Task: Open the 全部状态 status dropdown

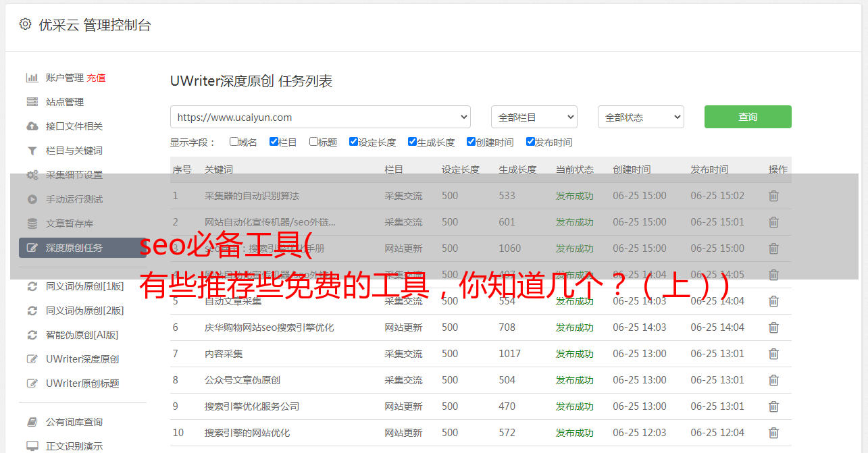Action: tap(640, 117)
